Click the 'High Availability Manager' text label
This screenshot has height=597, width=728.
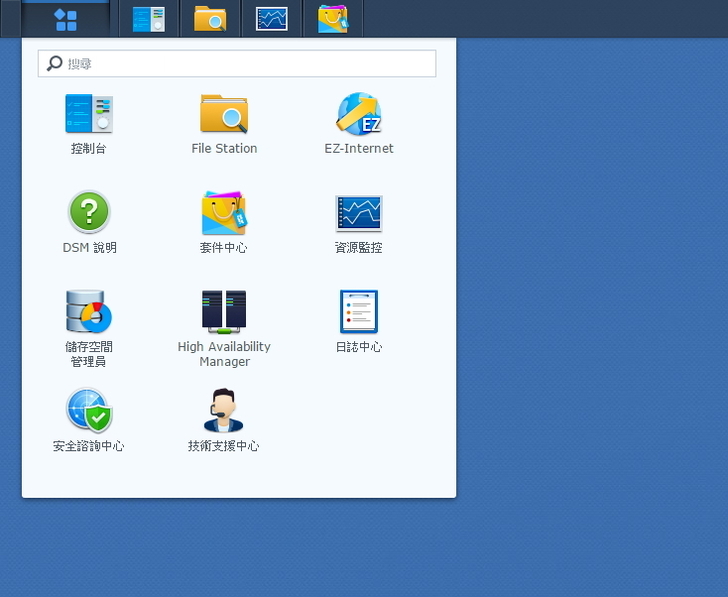(x=224, y=354)
